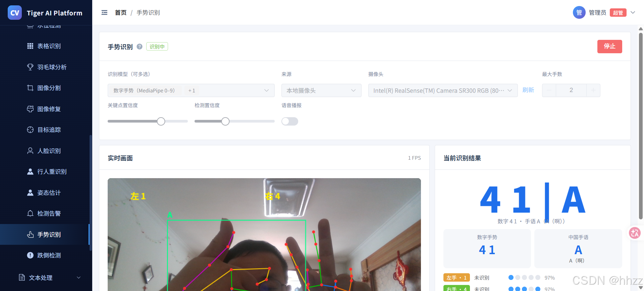Viewport: 644px width, 291px height.
Task: Click the 行人重识别 user icon
Action: coord(30,171)
